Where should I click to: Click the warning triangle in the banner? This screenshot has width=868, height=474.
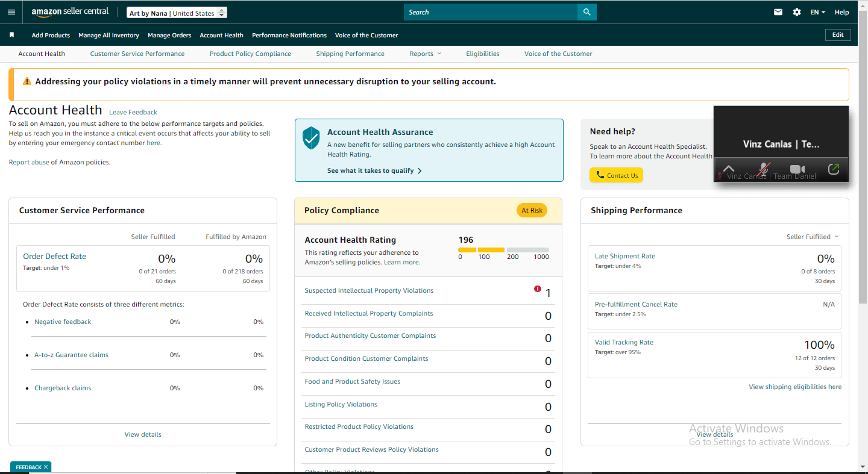(27, 81)
